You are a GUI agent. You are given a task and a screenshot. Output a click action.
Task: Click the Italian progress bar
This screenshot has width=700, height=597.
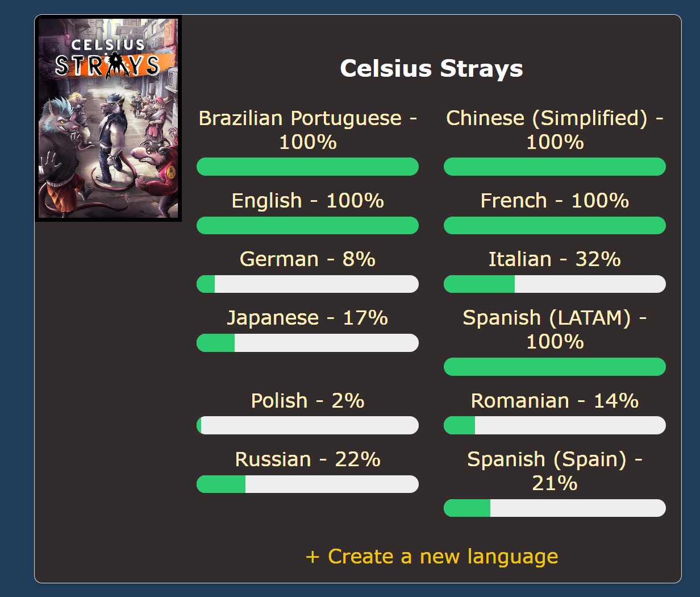coord(555,284)
